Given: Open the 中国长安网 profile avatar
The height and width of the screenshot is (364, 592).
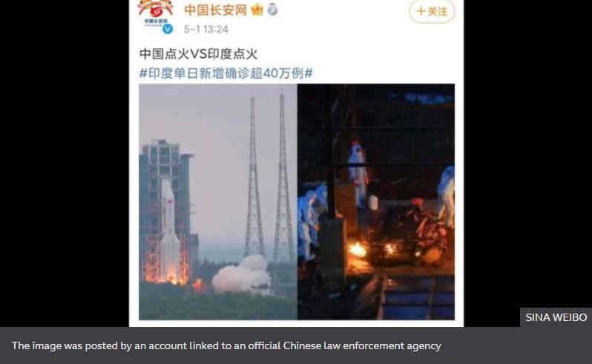Looking at the screenshot, I should (156, 16).
